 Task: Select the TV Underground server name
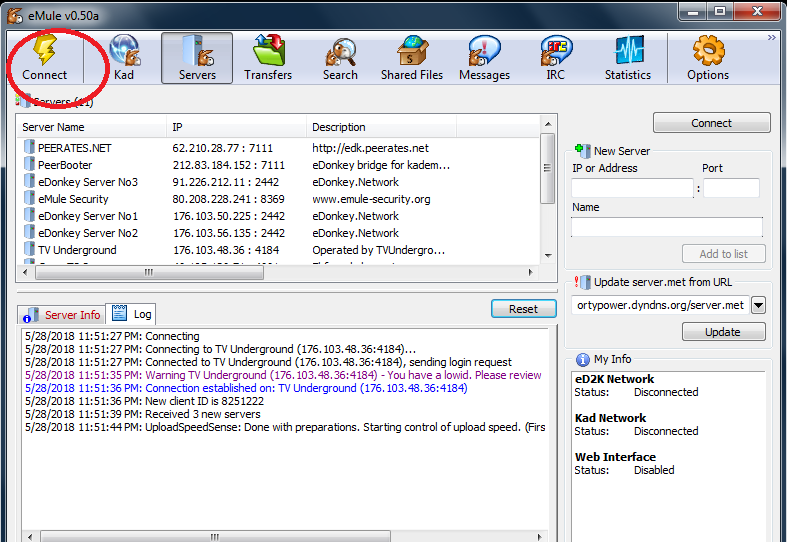pos(77,250)
